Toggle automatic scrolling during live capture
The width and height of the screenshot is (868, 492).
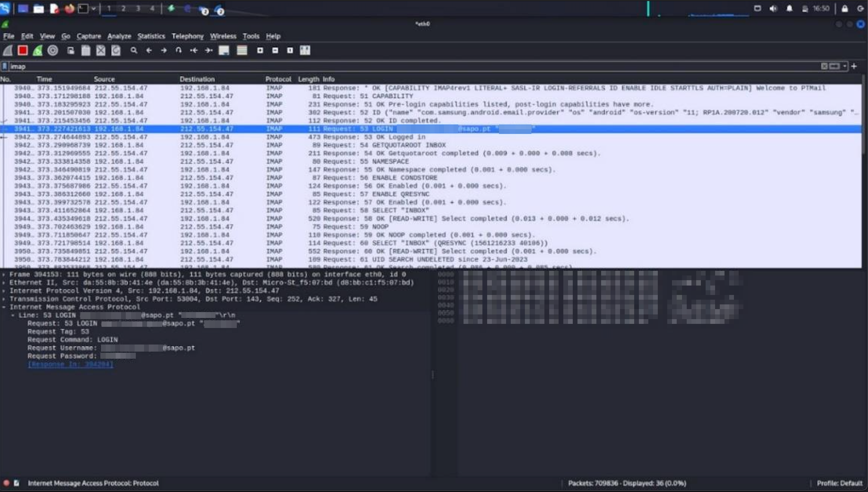coord(224,50)
